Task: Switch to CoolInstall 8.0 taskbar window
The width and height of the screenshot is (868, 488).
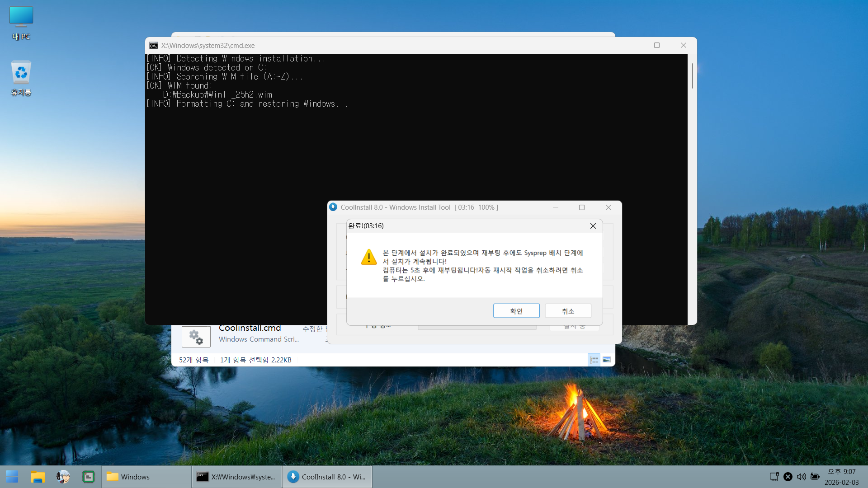Action: point(327,477)
